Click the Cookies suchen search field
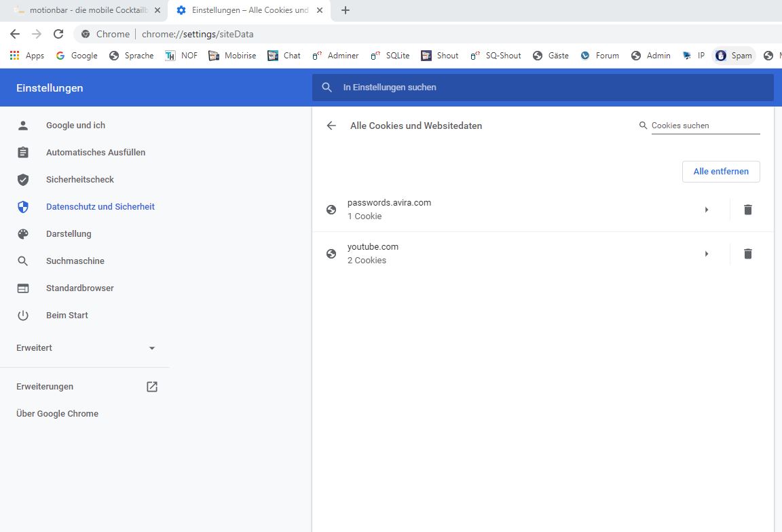Image resolution: width=782 pixels, height=532 pixels. [x=705, y=126]
